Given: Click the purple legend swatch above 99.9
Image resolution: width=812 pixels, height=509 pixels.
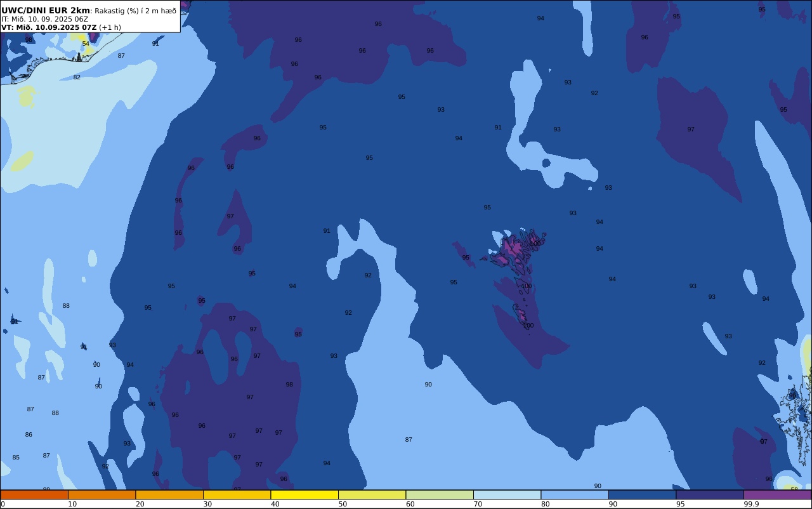Looking at the screenshot, I should [777, 494].
